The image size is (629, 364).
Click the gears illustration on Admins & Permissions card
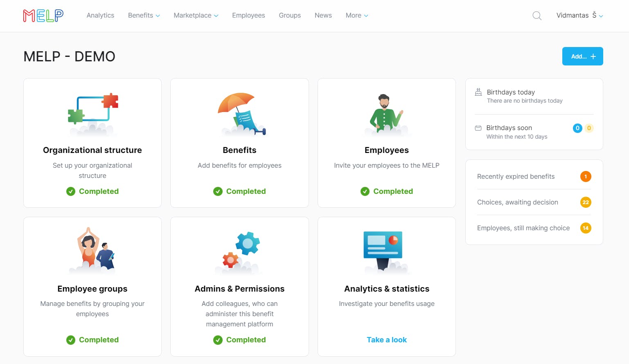239,250
